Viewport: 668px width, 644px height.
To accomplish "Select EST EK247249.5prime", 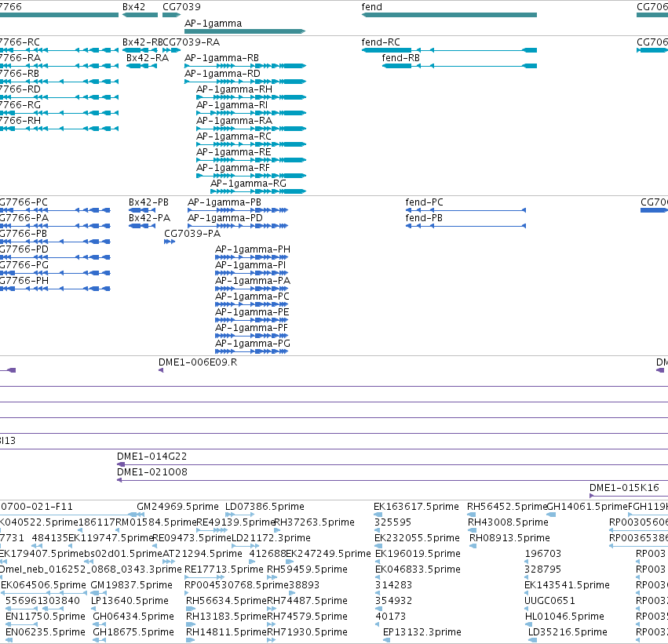I will [x=328, y=554].
